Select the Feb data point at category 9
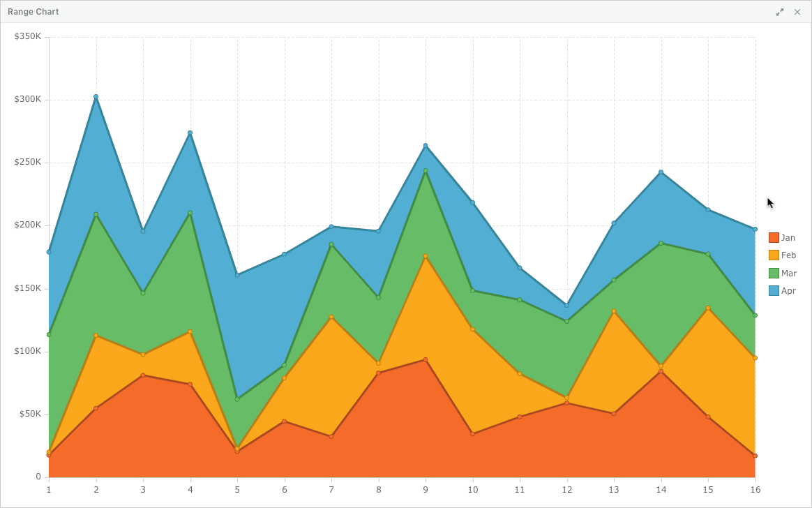This screenshot has height=508, width=812. pos(426,256)
